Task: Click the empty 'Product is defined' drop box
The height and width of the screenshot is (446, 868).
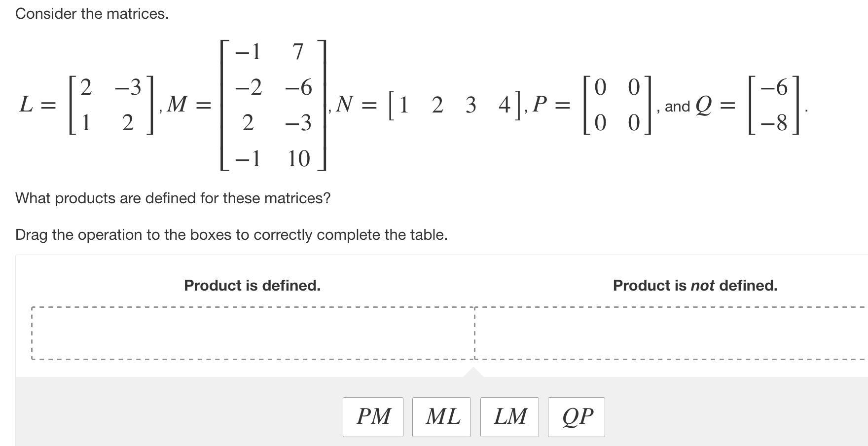Action: point(253,333)
